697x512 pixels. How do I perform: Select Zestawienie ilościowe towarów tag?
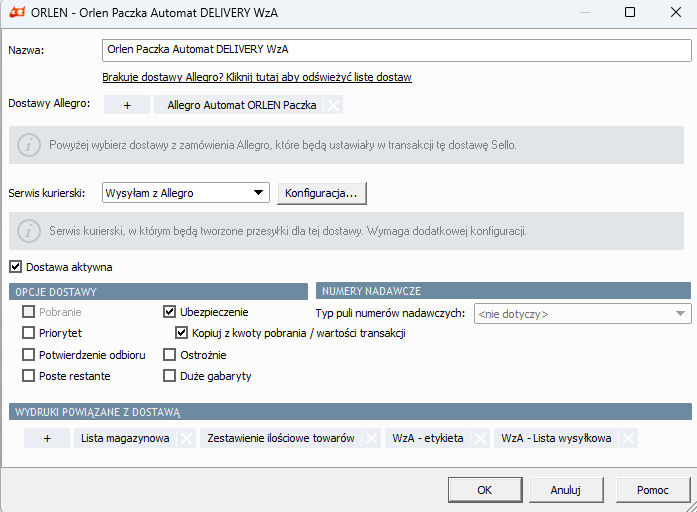[x=280, y=439]
